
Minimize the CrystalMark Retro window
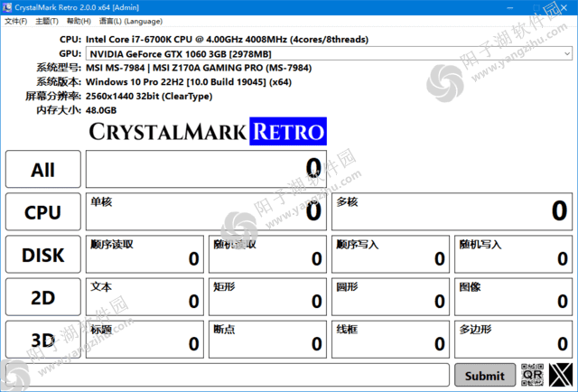click(x=509, y=7)
